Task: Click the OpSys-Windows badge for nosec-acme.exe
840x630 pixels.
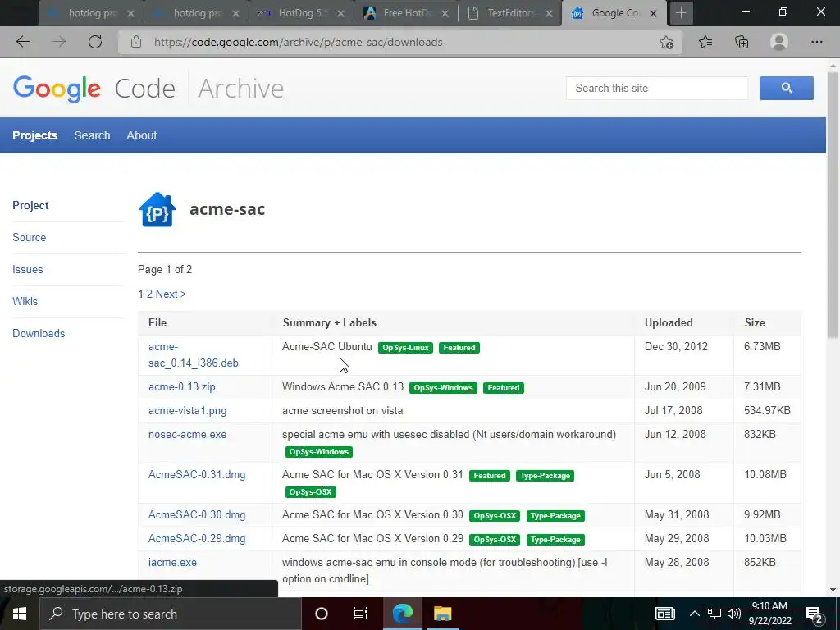Action: click(x=319, y=452)
